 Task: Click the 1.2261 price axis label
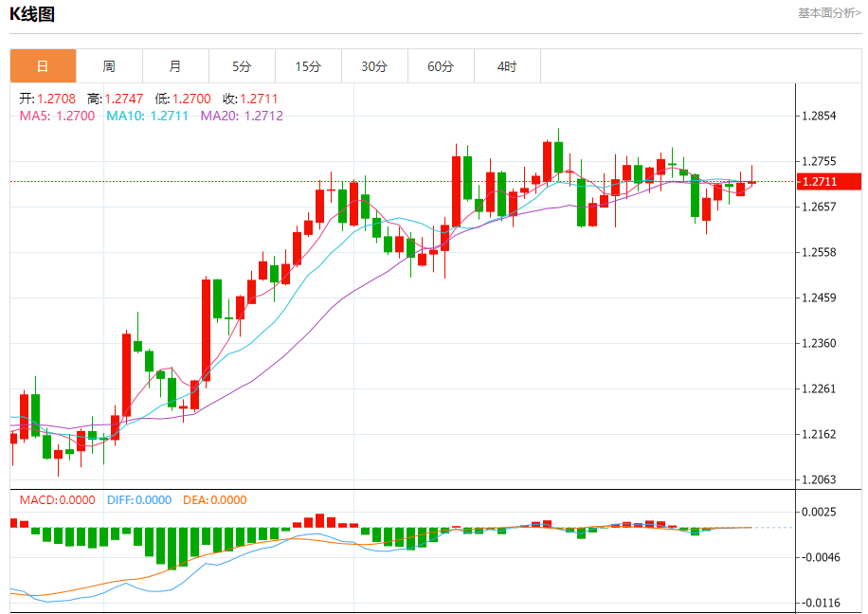[819, 388]
